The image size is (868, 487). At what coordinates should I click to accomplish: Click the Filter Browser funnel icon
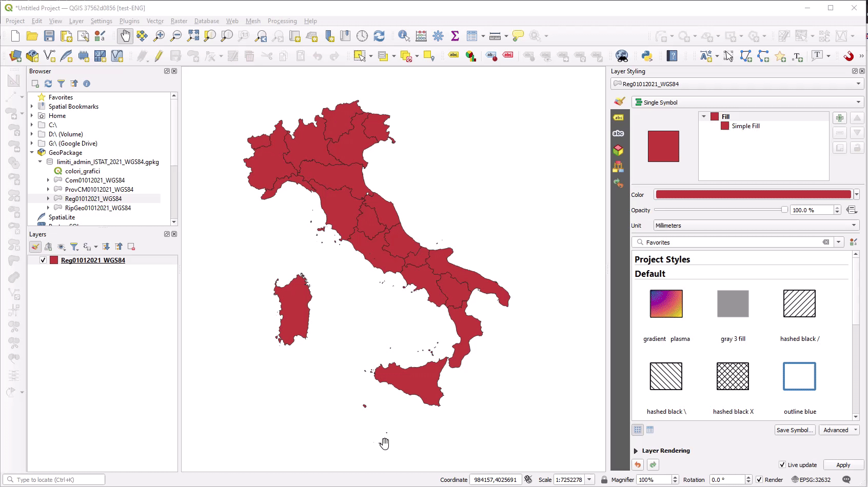tap(61, 84)
